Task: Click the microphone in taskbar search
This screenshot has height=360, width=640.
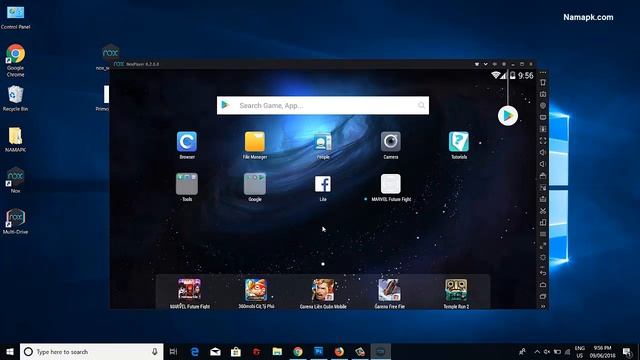Action: click(155, 351)
